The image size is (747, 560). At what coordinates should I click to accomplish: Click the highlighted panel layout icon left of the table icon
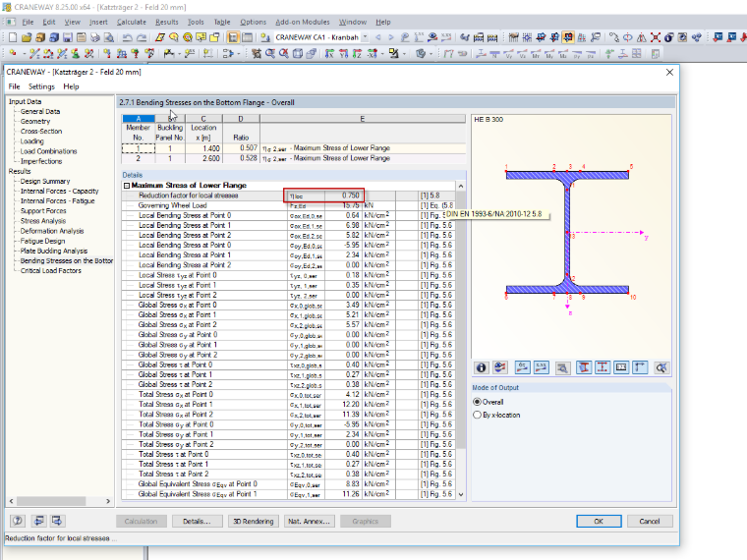(x=233, y=37)
